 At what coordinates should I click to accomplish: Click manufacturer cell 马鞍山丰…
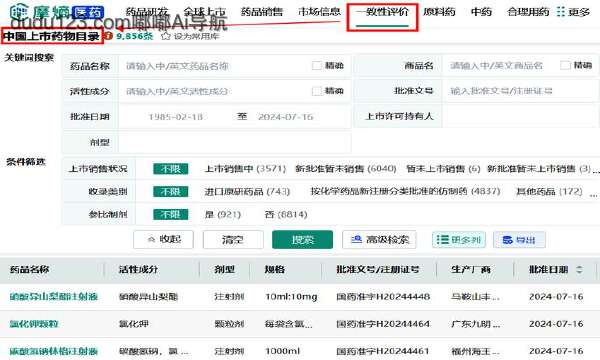475,296
